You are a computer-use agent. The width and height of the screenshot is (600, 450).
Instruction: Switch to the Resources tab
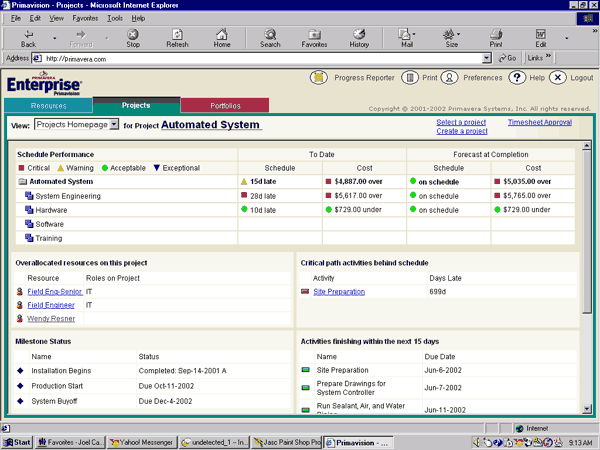pos(49,106)
